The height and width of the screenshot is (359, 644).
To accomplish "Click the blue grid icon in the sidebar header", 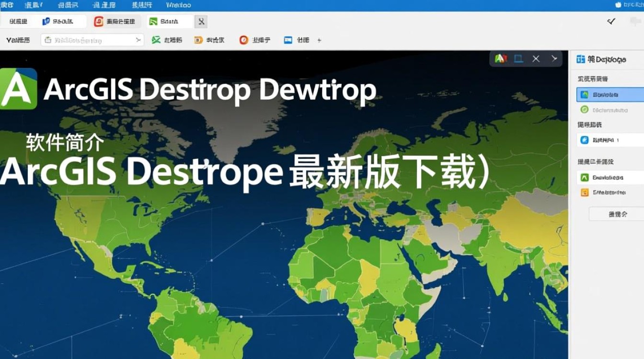I will pyautogui.click(x=580, y=58).
